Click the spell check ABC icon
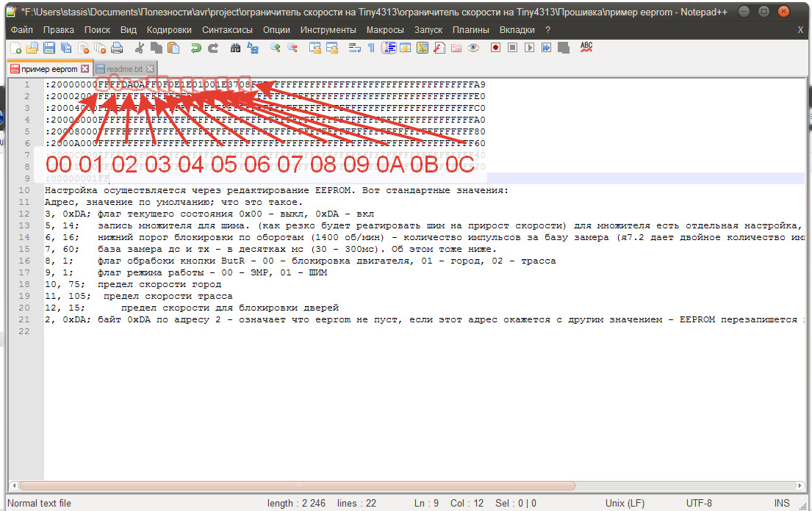Image resolution: width=812 pixels, height=511 pixels. tap(586, 47)
